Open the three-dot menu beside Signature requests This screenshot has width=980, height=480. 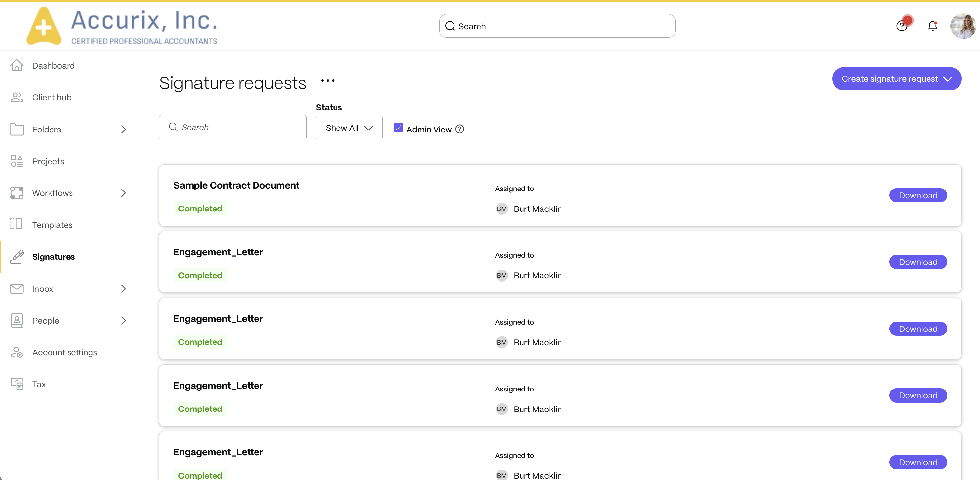click(328, 81)
